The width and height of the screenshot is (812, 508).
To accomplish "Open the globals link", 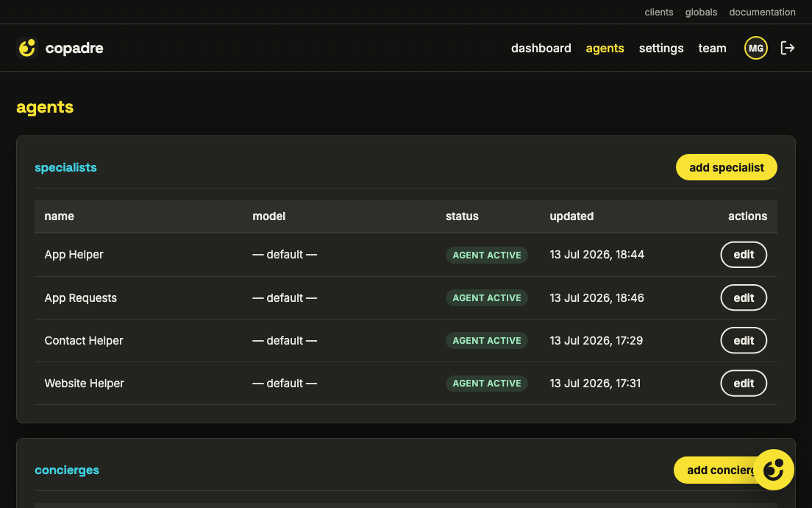I will 701,12.
